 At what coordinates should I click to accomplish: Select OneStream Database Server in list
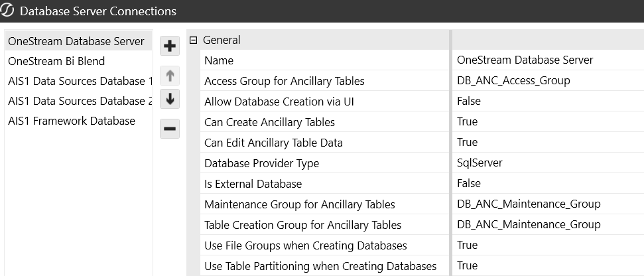point(78,41)
